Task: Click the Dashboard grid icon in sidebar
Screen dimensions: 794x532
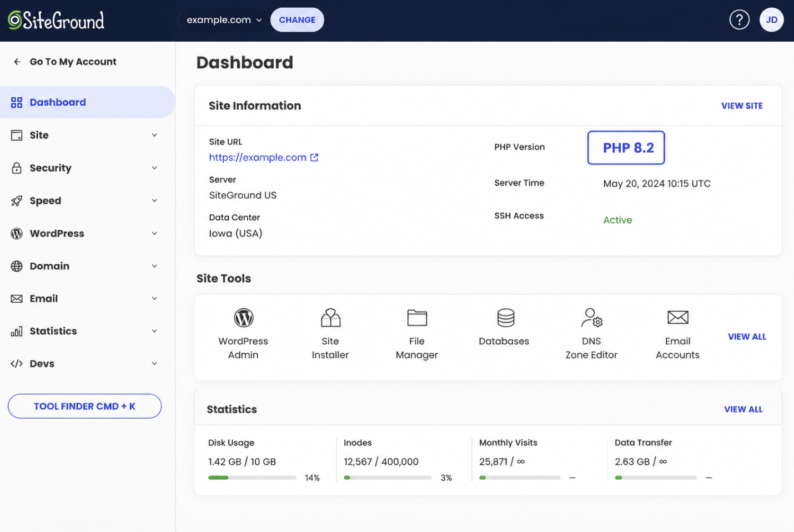Action: pos(17,102)
